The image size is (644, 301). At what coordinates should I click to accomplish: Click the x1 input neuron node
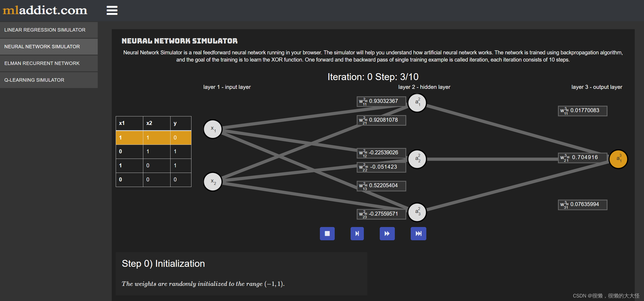[213, 129]
